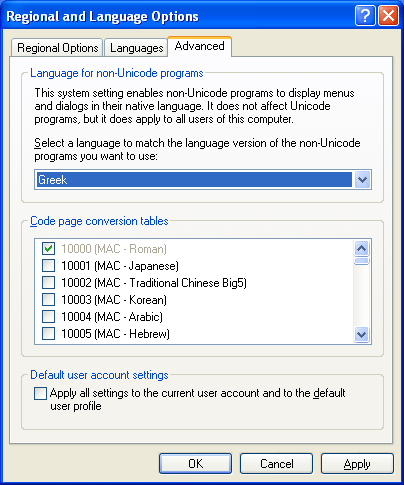Expand the Greek language dropdown arrow
Image resolution: width=404 pixels, height=485 pixels.
(x=362, y=180)
